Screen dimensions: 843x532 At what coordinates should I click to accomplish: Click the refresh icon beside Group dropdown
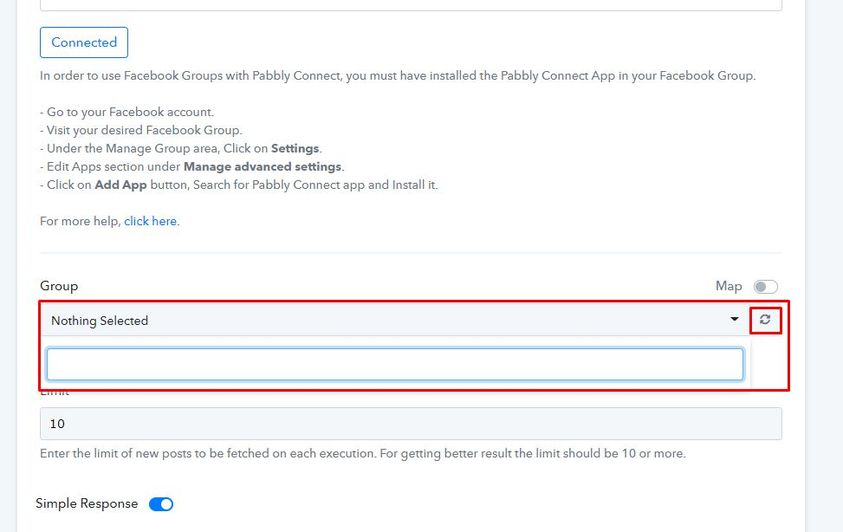pos(765,320)
